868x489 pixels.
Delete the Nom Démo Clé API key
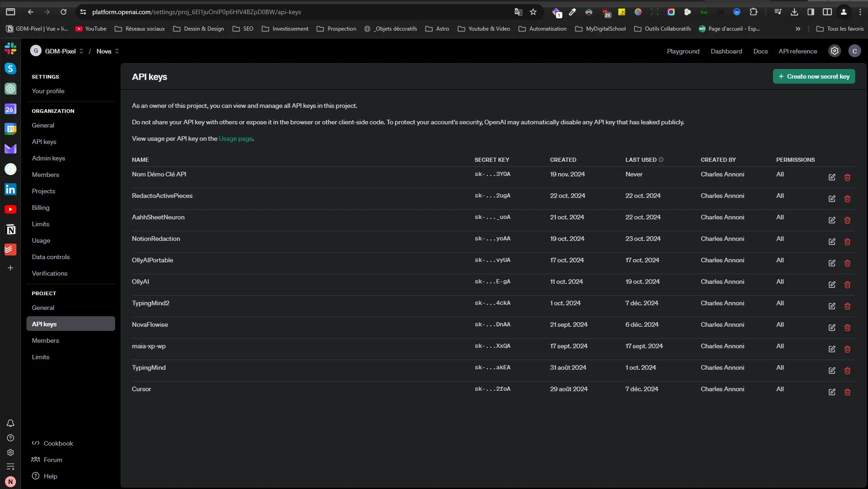[x=847, y=177]
